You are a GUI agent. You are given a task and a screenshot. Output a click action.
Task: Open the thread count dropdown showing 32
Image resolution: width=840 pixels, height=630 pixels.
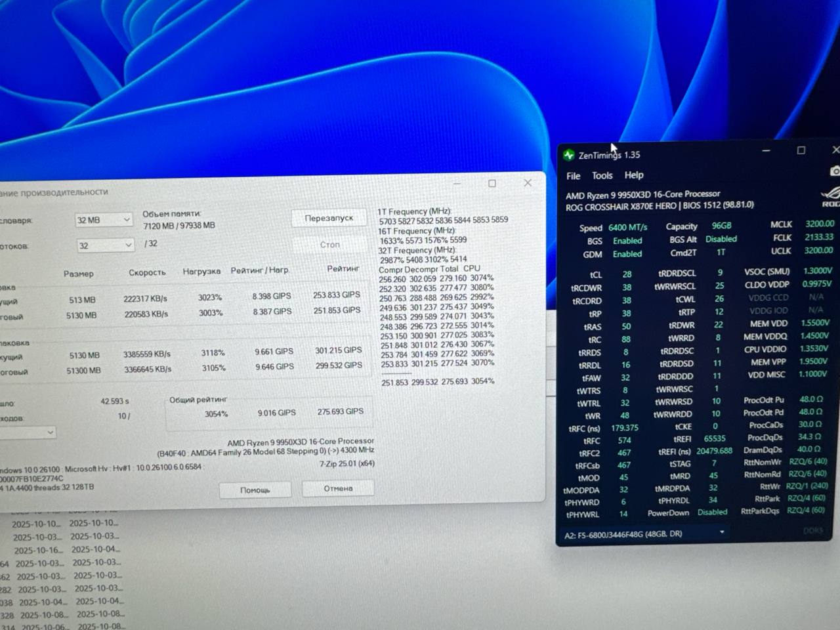pos(105,245)
